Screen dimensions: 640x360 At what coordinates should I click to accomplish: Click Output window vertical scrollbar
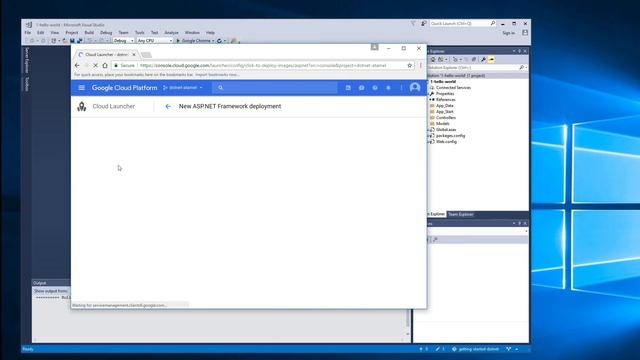click(x=407, y=323)
